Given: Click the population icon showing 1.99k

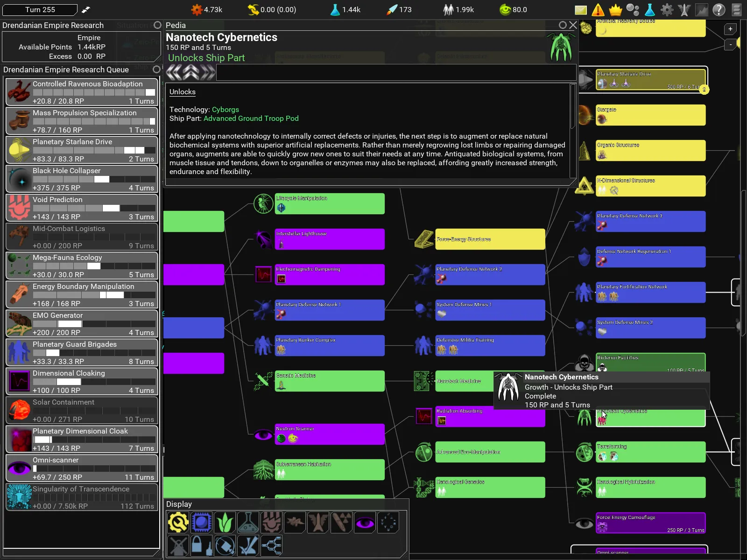Looking at the screenshot, I should coord(448,10).
